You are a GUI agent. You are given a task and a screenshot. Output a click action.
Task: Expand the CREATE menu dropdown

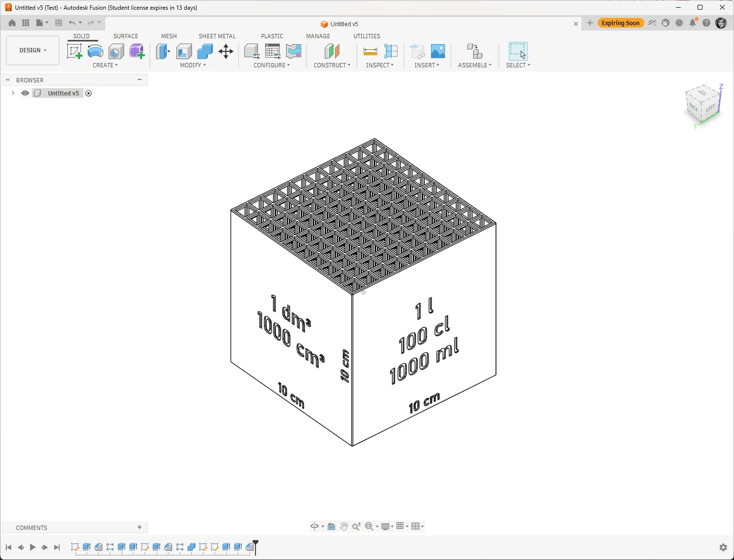click(105, 65)
